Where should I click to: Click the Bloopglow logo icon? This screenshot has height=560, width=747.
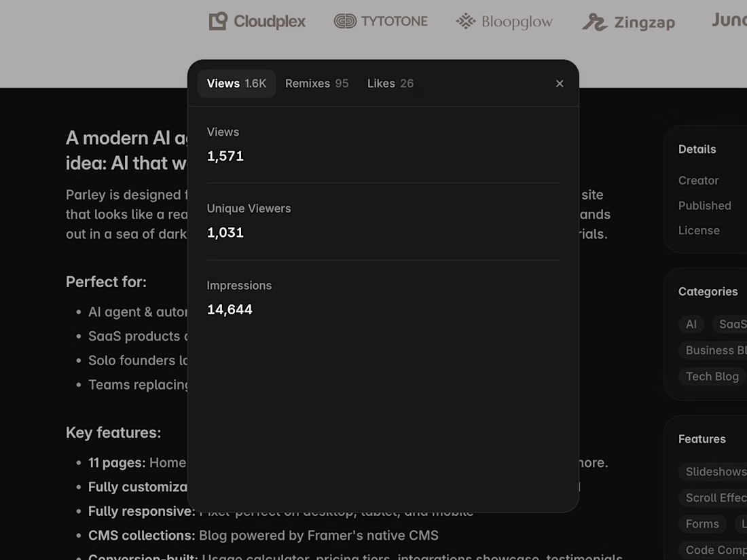click(x=465, y=21)
